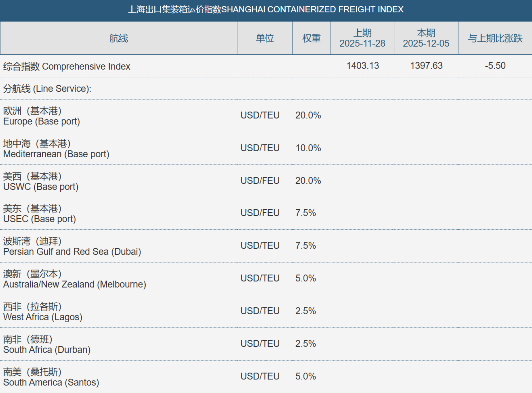The image size is (532, 393).
Task: Click the Shanghai Containerized Freight Index title bar
Action: coord(266,10)
